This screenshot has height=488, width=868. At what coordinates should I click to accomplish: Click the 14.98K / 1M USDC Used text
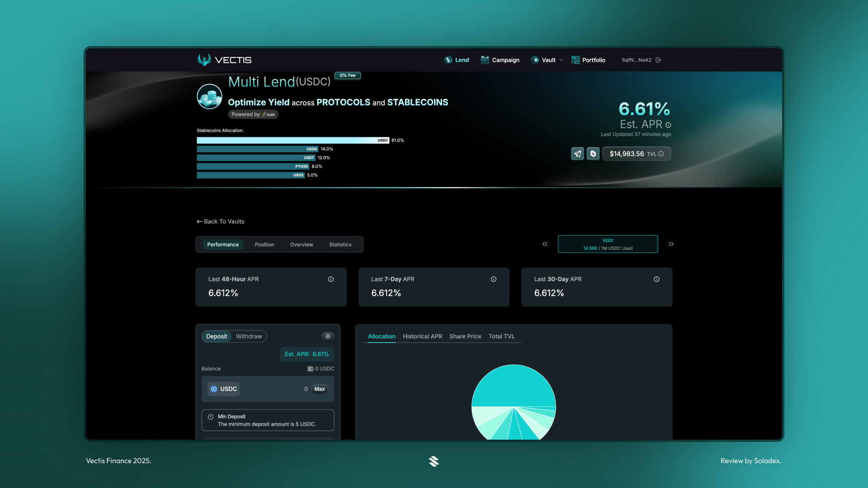pyautogui.click(x=608, y=249)
